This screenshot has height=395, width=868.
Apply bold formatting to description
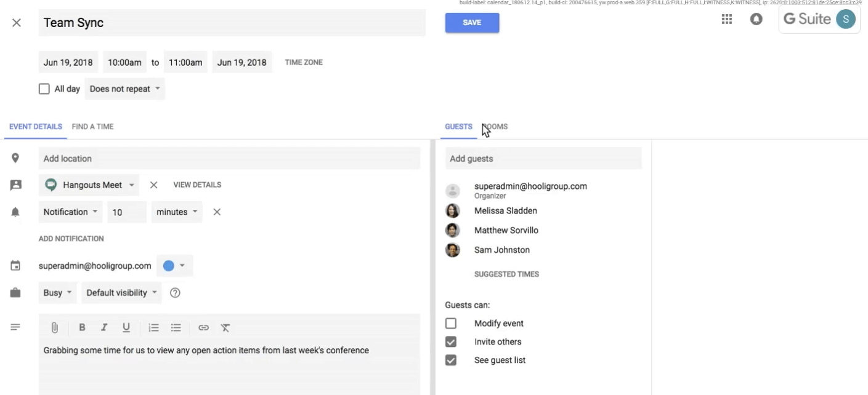pyautogui.click(x=82, y=328)
